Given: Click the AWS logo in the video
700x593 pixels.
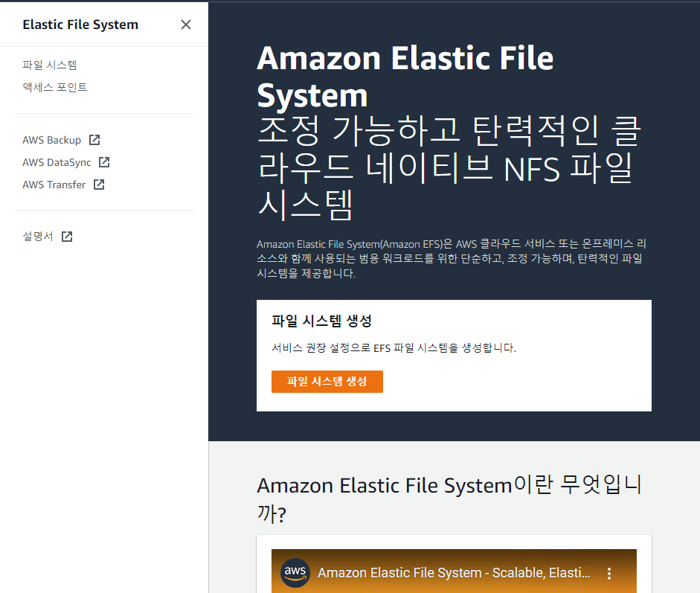Looking at the screenshot, I should pos(295,572).
